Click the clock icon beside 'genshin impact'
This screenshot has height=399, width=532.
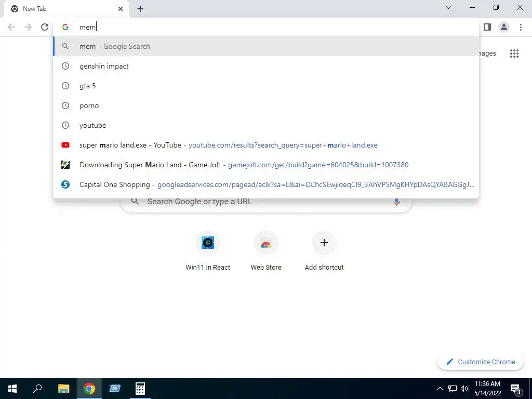coord(65,66)
